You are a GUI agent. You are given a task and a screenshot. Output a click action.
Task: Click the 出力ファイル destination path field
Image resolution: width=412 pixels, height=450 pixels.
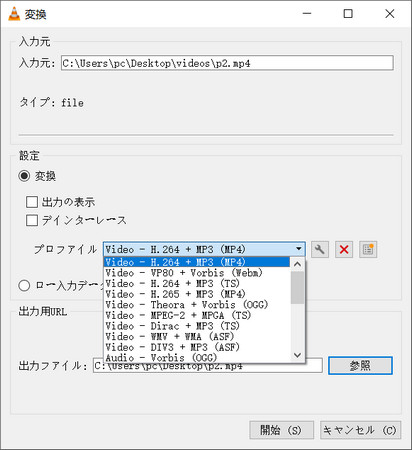[x=208, y=366]
